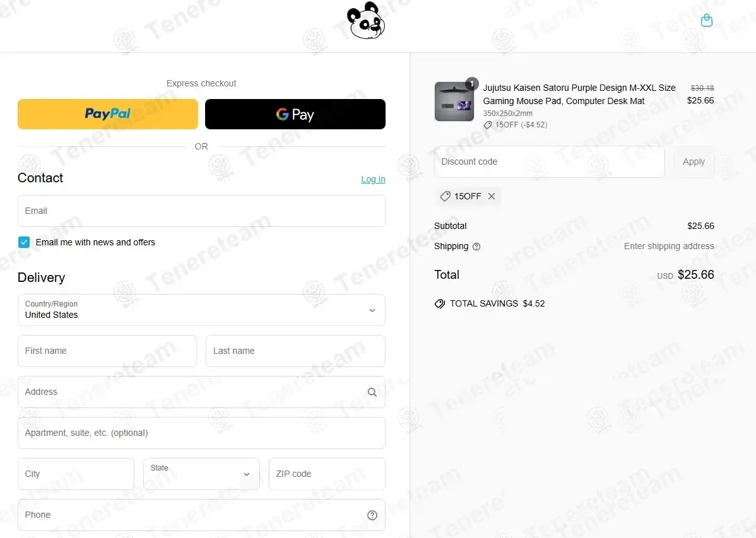This screenshot has height=538, width=756.
Task: Choose Google Pay express checkout
Action: [x=295, y=114]
